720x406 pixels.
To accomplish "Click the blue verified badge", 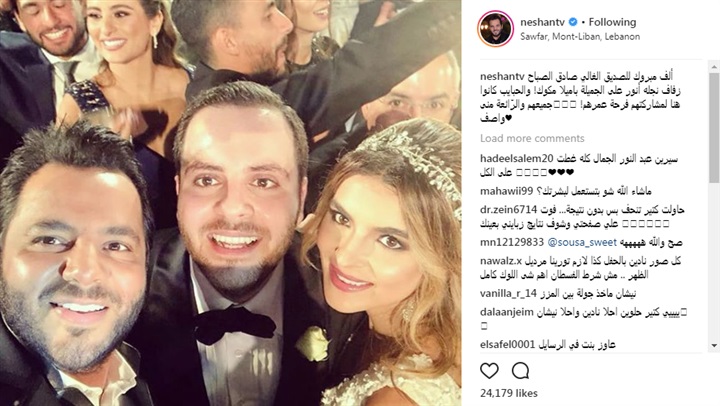I will [x=573, y=22].
